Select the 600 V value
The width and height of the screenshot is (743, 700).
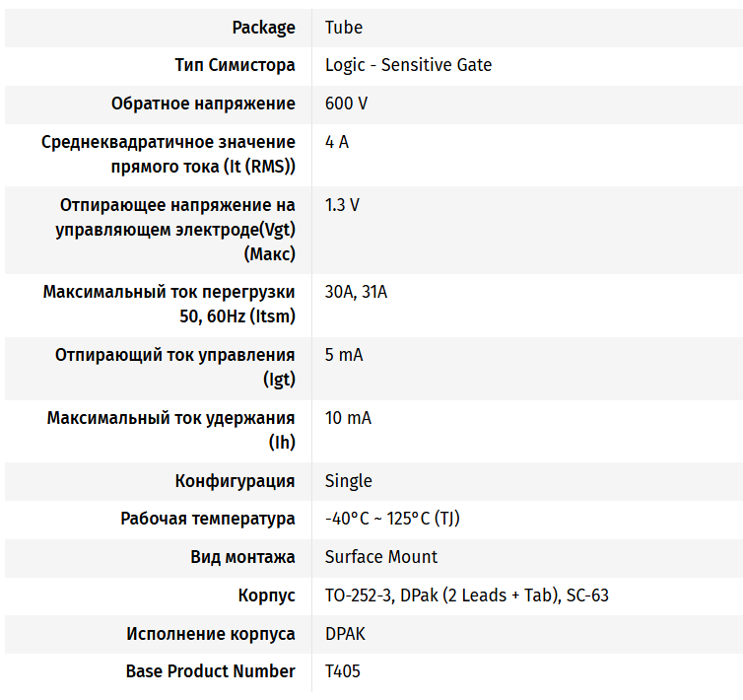point(346,104)
